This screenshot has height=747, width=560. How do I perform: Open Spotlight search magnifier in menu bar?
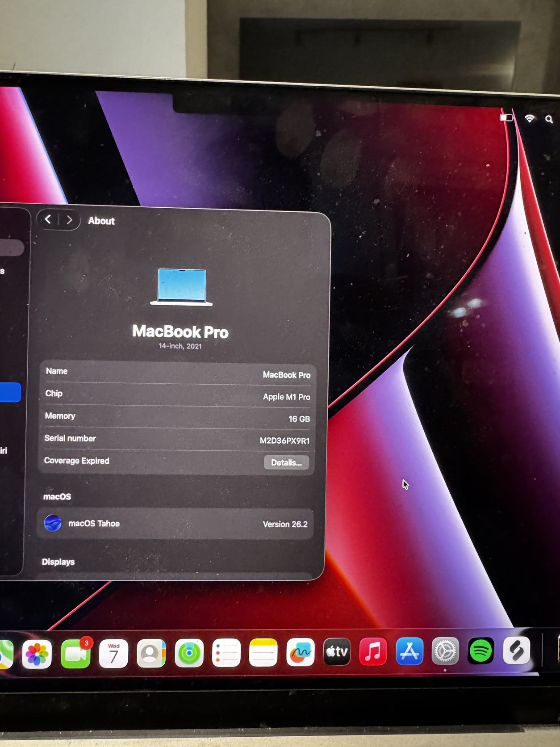(549, 119)
